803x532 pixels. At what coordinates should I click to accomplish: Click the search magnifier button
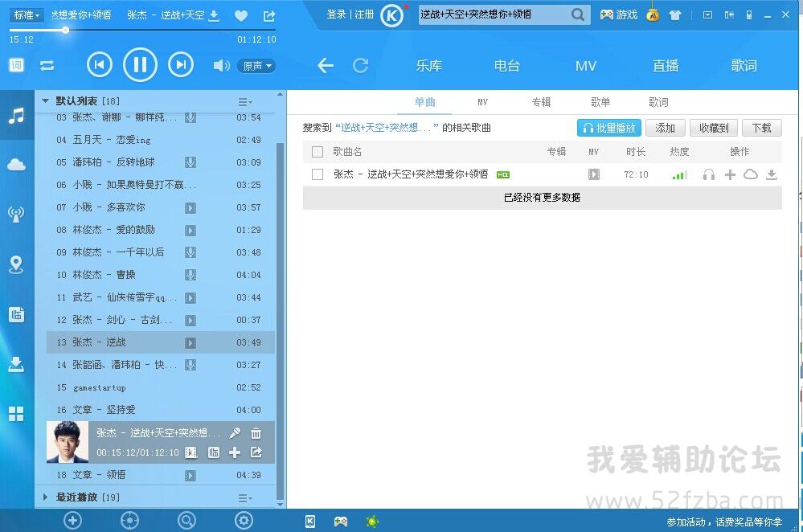pyautogui.click(x=578, y=14)
